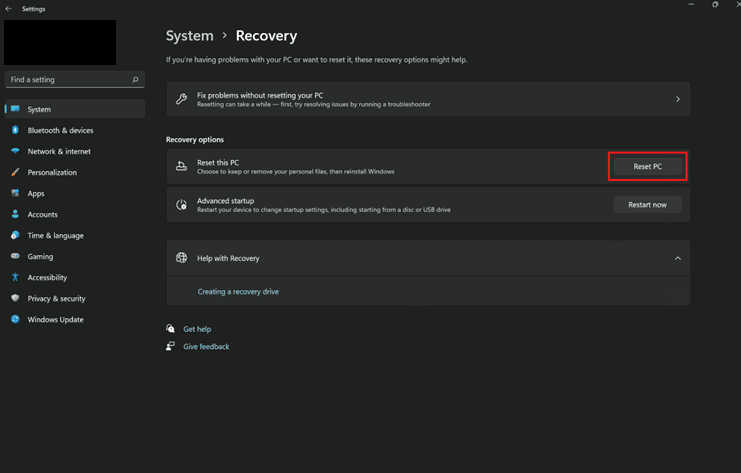Click the Help with Recovery globe icon
This screenshot has width=741, height=473.
pyautogui.click(x=181, y=258)
